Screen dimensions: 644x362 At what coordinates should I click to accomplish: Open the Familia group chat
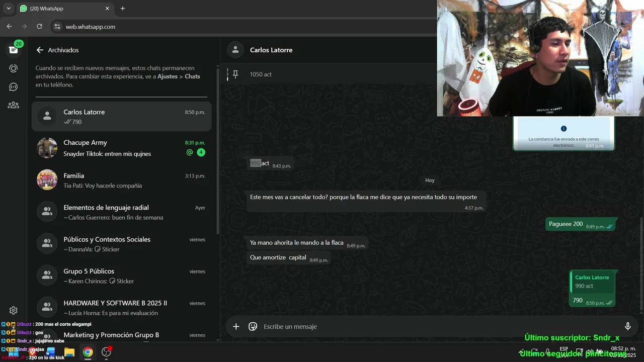[121, 180]
